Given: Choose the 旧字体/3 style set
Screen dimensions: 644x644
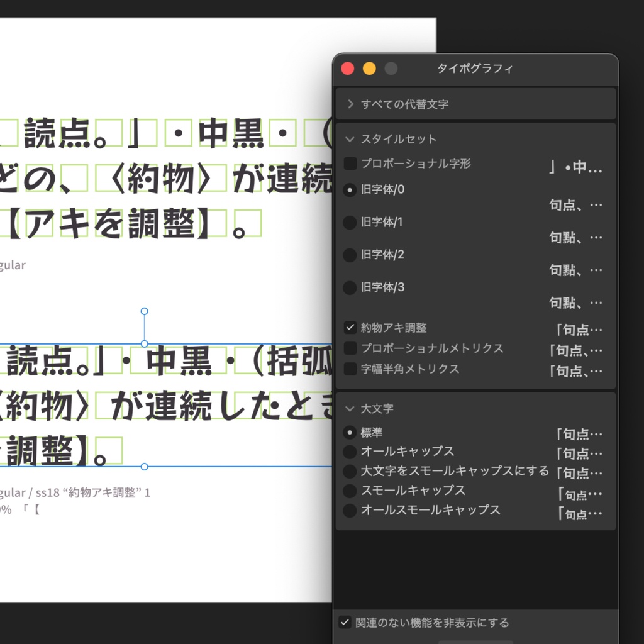Looking at the screenshot, I should 350,287.
